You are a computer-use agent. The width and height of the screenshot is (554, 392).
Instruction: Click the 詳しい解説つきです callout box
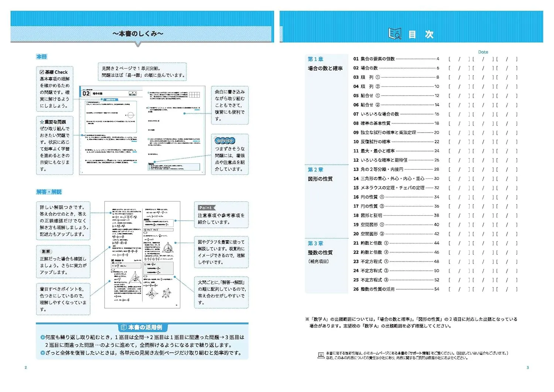click(63, 221)
